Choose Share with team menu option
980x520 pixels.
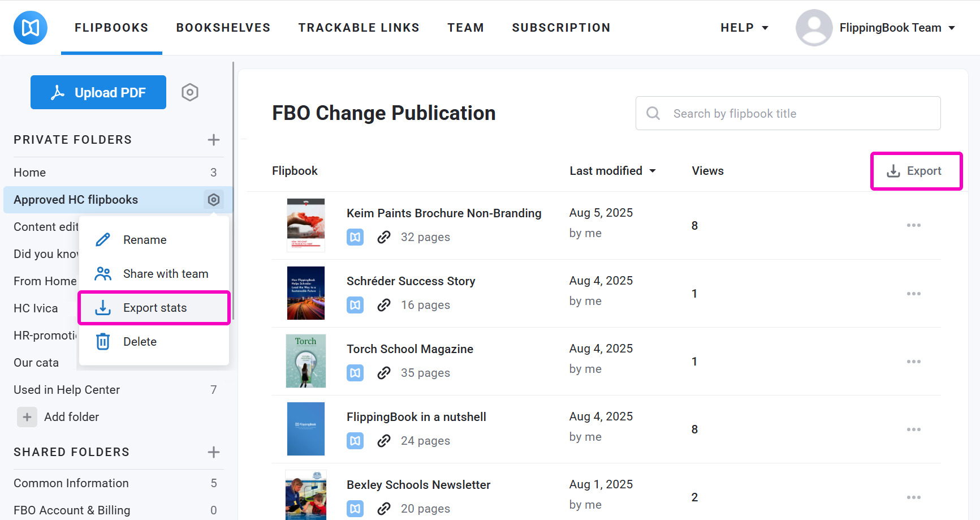click(x=165, y=274)
